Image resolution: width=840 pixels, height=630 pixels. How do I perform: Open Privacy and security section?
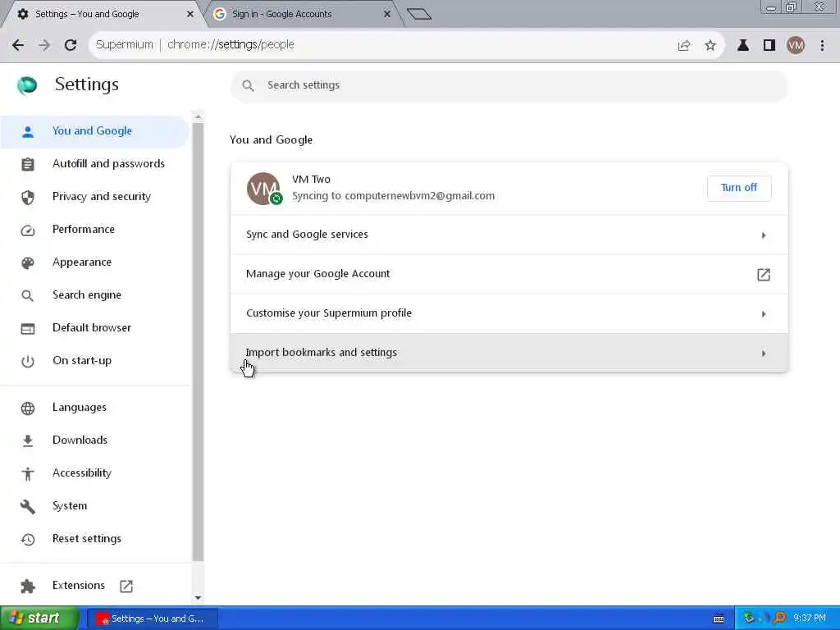[x=94, y=197]
